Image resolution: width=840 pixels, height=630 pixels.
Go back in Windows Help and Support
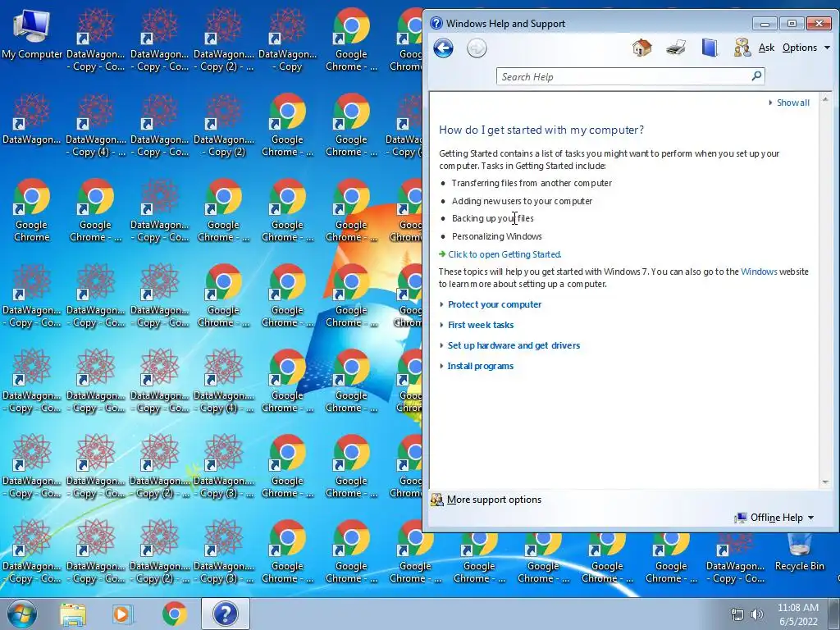(444, 48)
